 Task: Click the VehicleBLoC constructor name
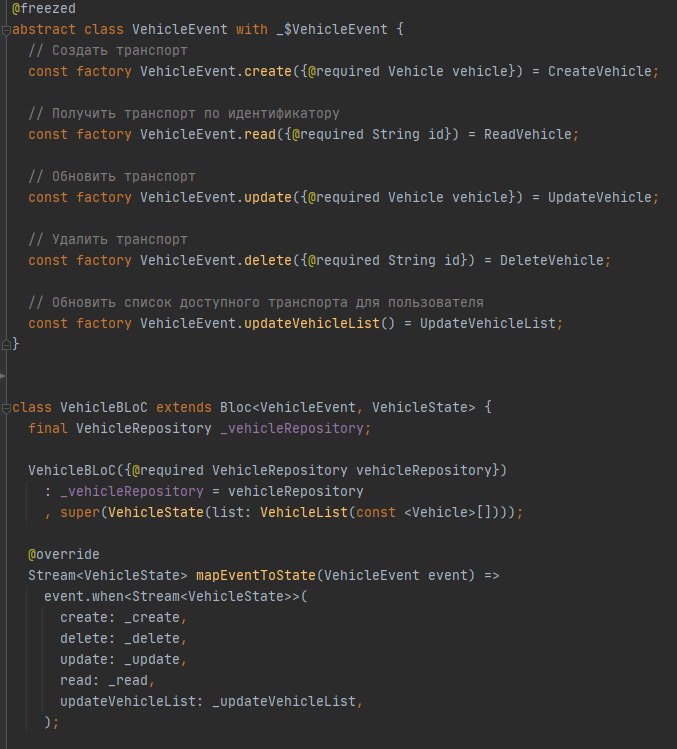(x=72, y=471)
